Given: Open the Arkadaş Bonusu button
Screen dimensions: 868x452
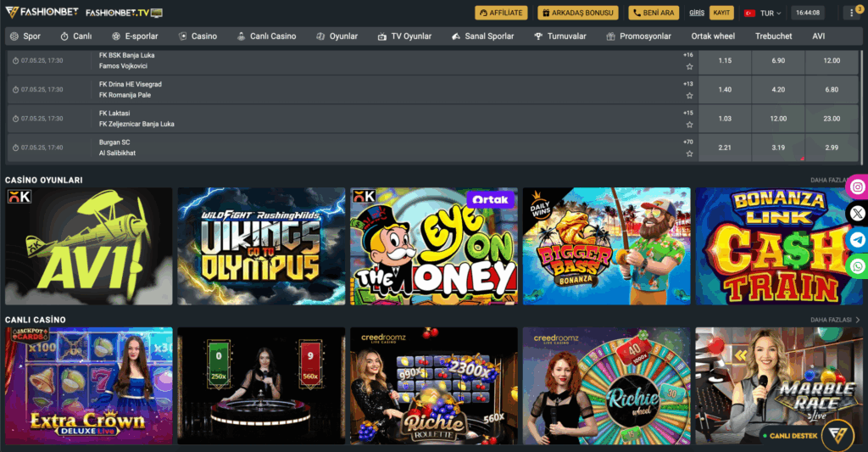Looking at the screenshot, I should [x=578, y=13].
